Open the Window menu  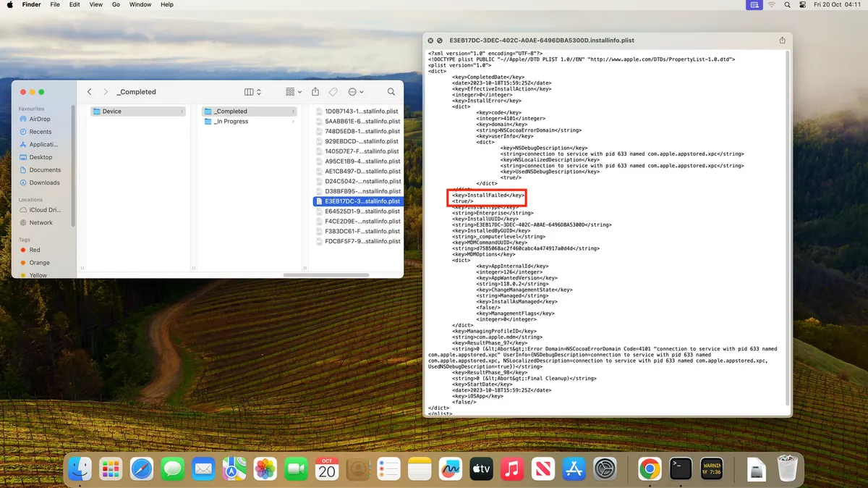(x=140, y=5)
